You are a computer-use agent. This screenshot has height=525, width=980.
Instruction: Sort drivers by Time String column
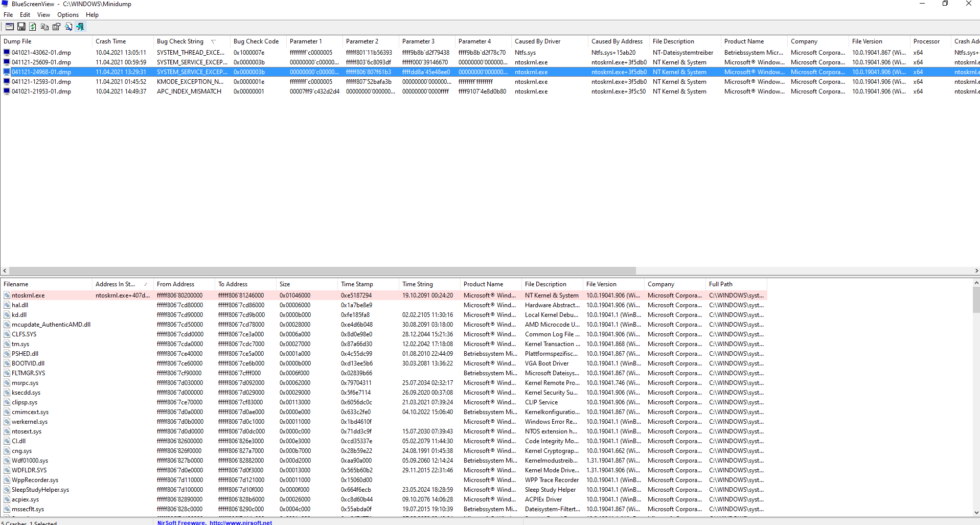tap(429, 284)
